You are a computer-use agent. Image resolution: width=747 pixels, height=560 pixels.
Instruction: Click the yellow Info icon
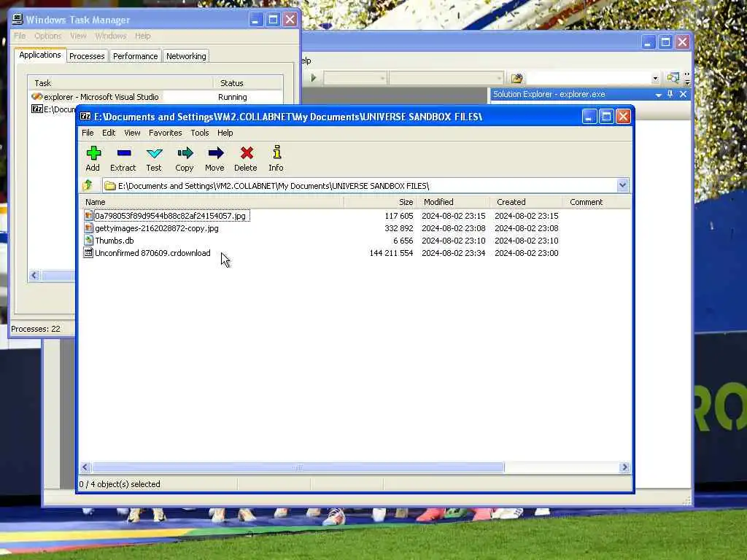point(276,152)
